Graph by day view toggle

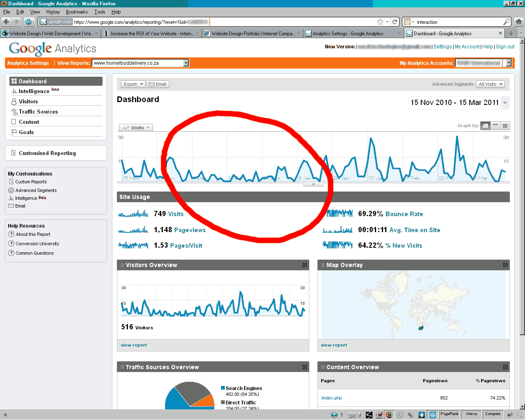click(486, 126)
